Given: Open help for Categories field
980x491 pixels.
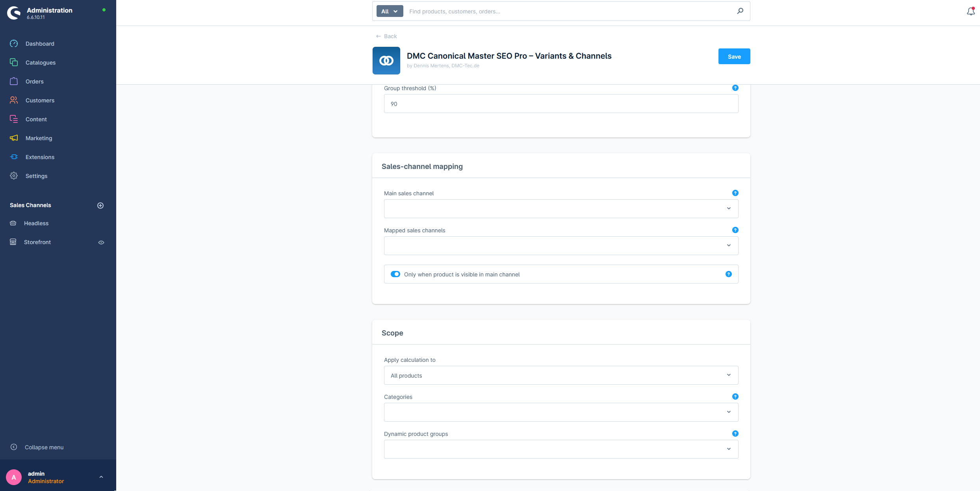Looking at the screenshot, I should point(735,397).
